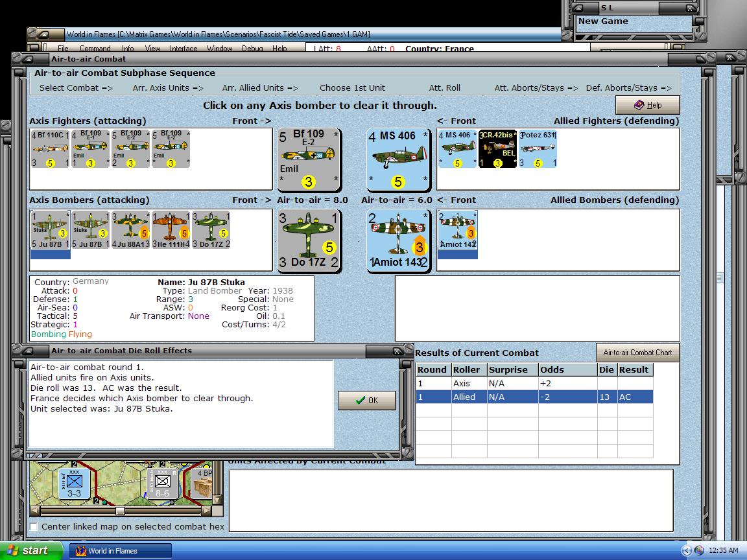
Task: Open the Info menu
Action: (x=128, y=49)
